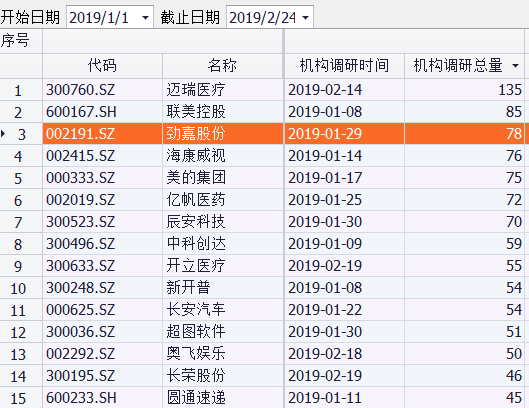
Task: Click survey total 46 for 长荣股份
Action: click(514, 376)
